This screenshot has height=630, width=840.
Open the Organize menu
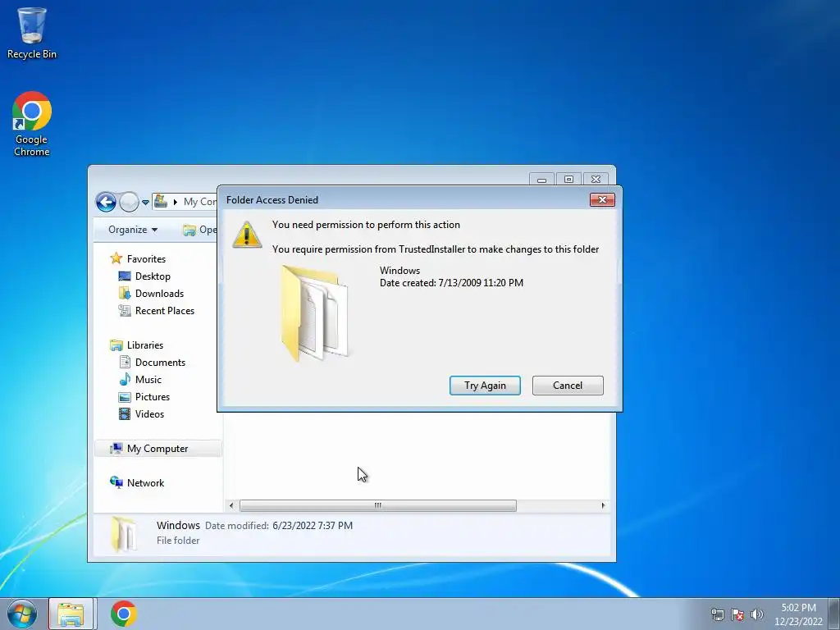point(133,230)
